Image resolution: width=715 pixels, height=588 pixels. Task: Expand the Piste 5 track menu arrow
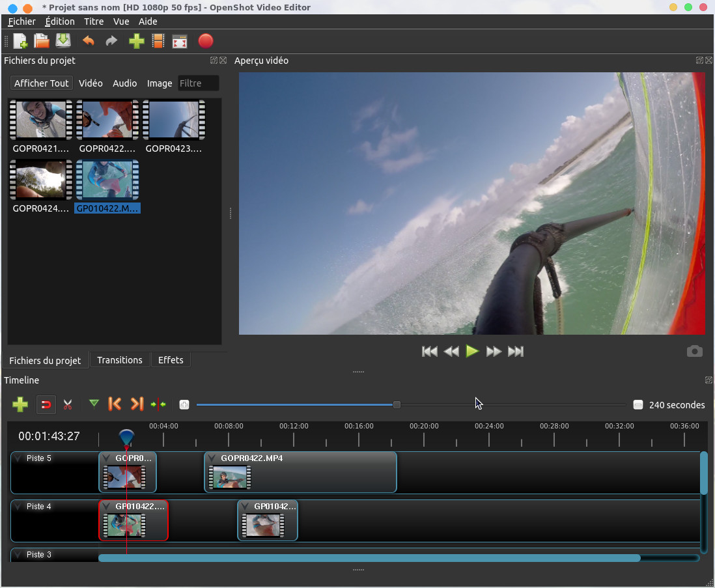tap(18, 458)
